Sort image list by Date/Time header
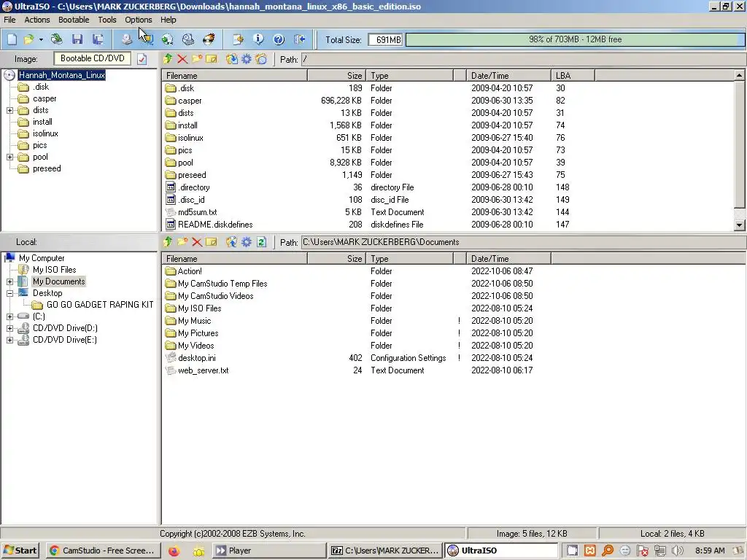The width and height of the screenshot is (747, 560). (x=508, y=76)
